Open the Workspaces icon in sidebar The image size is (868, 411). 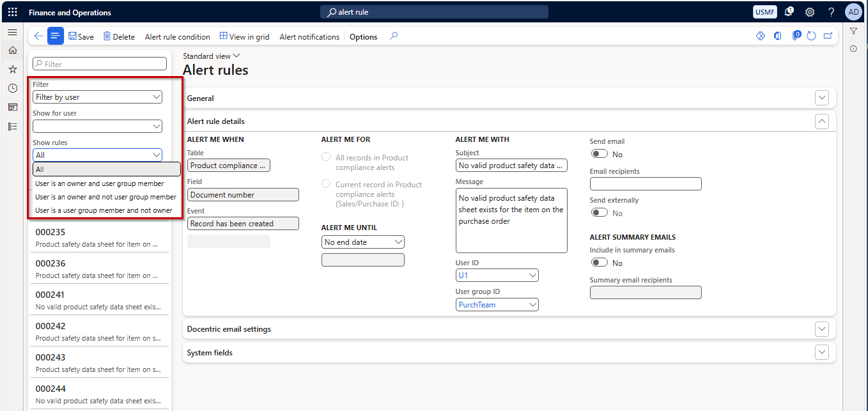pos(12,107)
